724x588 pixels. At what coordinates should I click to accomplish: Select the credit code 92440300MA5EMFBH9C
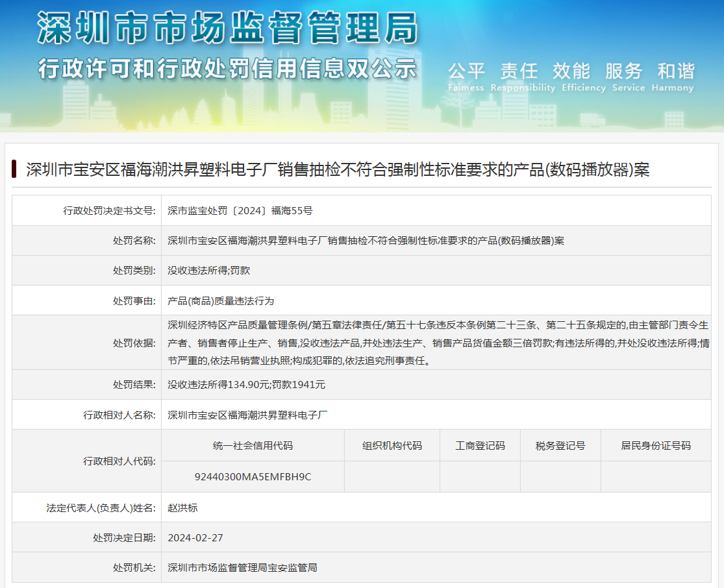pyautogui.click(x=253, y=477)
